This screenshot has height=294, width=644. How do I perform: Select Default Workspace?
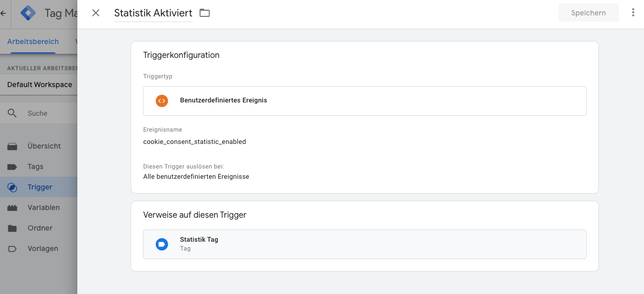(39, 85)
